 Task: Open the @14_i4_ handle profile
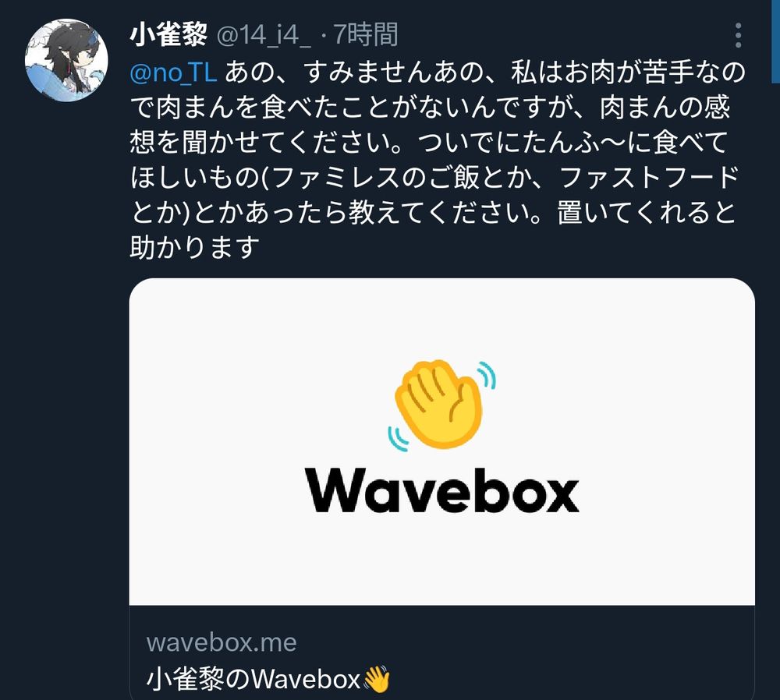(x=264, y=35)
